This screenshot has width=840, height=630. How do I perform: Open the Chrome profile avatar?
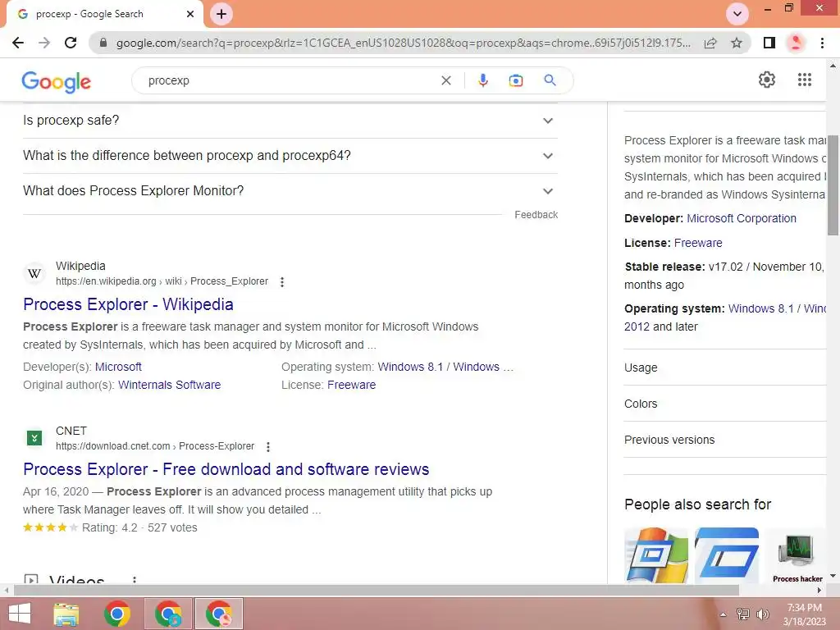796,43
